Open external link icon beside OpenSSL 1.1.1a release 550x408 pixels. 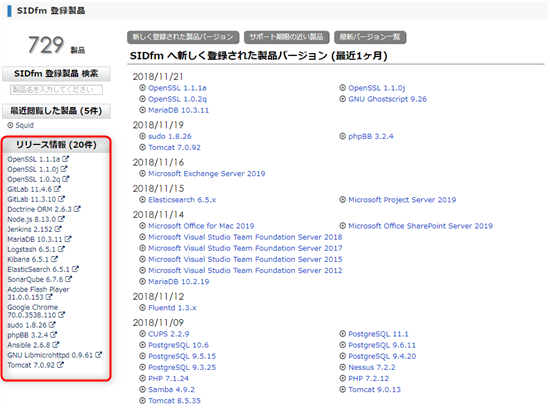[65, 159]
